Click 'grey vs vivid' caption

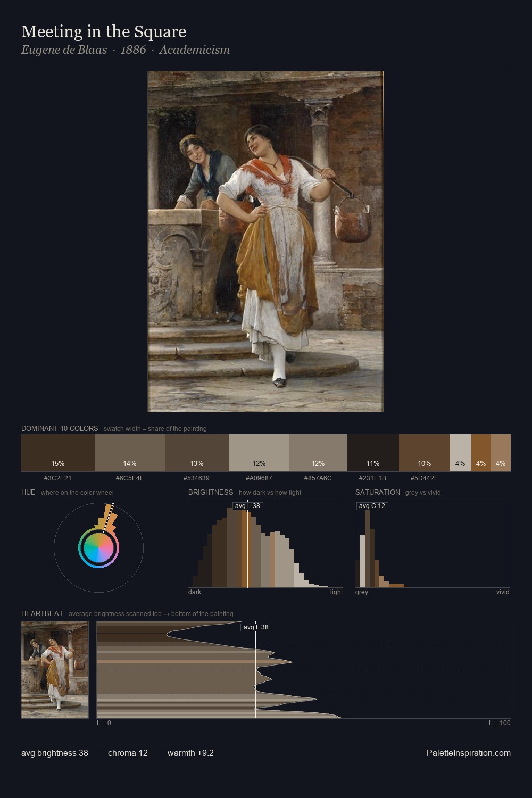click(423, 493)
